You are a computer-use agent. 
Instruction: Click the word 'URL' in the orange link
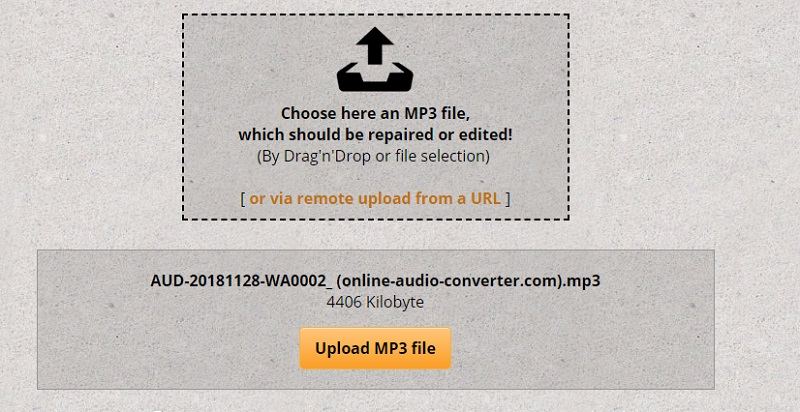485,198
